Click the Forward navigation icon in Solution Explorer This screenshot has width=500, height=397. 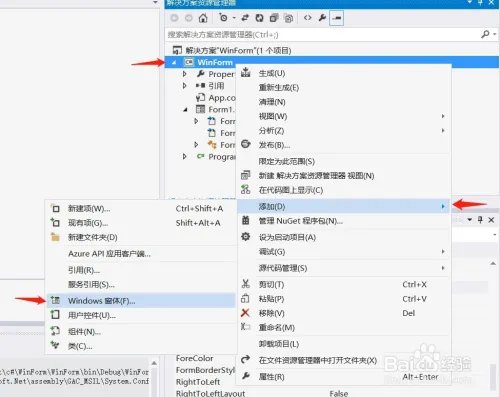pos(189,18)
